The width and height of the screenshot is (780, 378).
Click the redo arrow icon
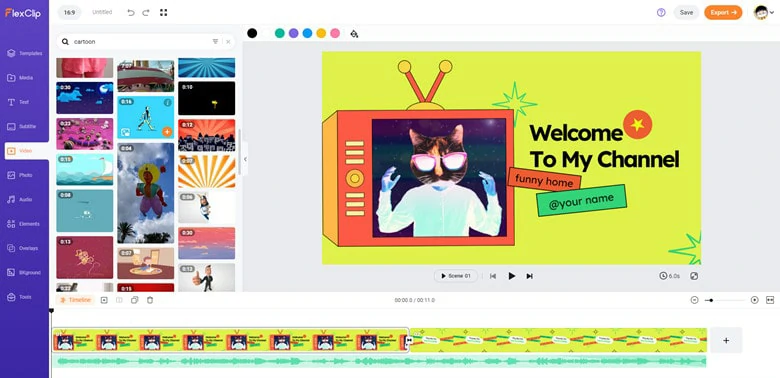(146, 12)
